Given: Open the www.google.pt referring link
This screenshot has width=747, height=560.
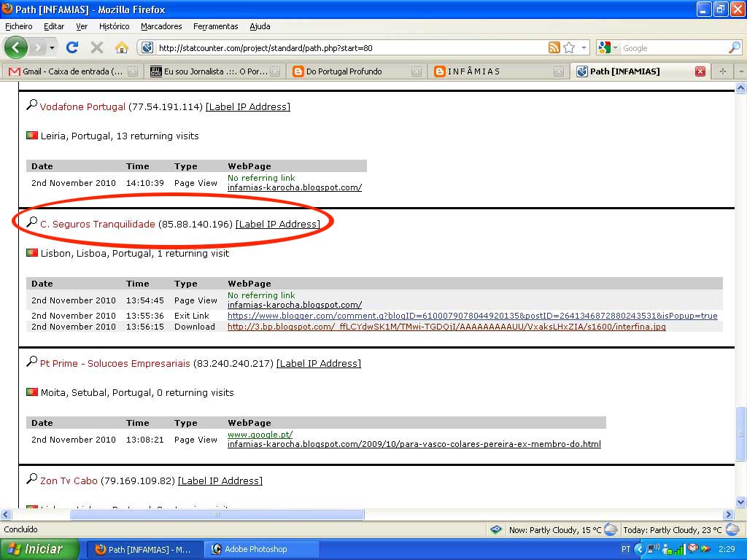Looking at the screenshot, I should pyautogui.click(x=260, y=435).
